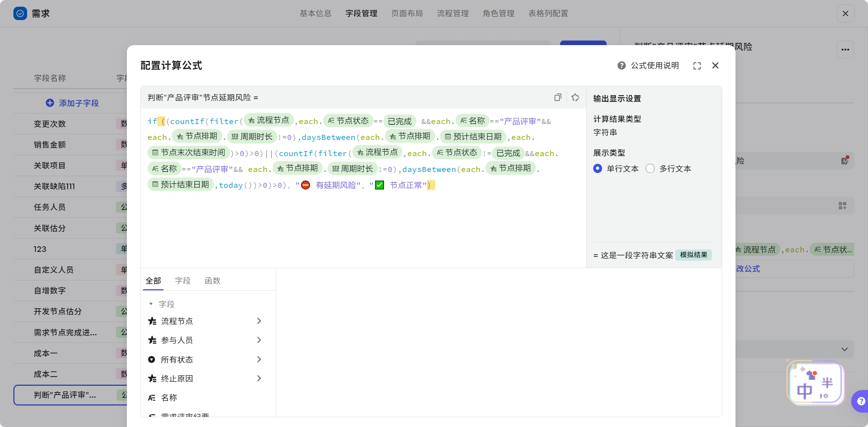Image resolution: width=868 pixels, height=427 pixels.
Task: Click the 参与人员 field icon in the list
Action: (x=152, y=340)
